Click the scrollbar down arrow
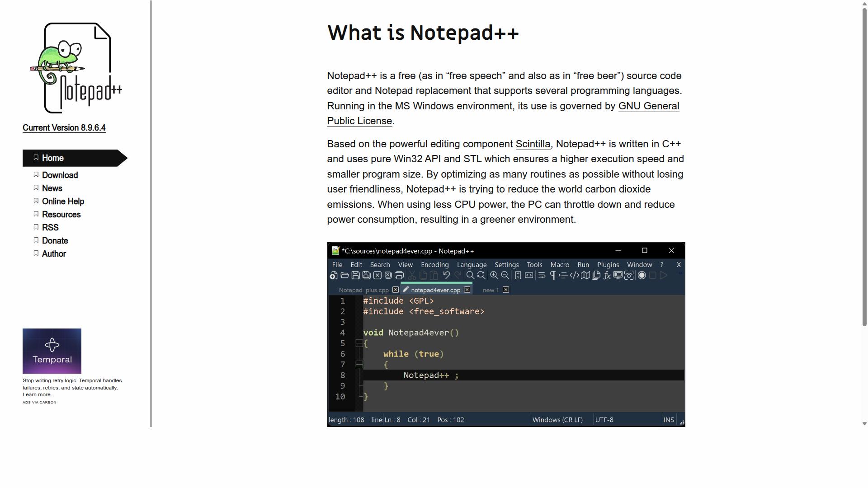Screen dimensions: 868x488 click(x=864, y=424)
